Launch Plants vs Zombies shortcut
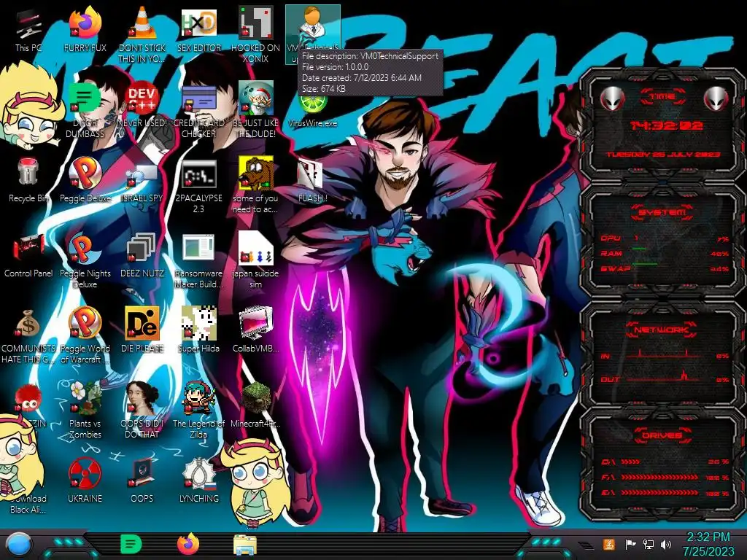The height and width of the screenshot is (560, 747). 85,410
